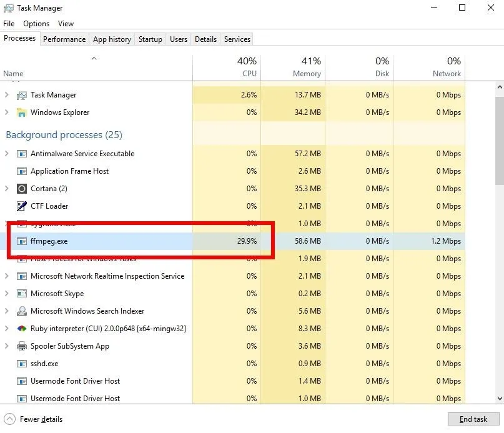Click the Application Frame Host icon
This screenshot has width=504, height=433.
coord(21,171)
